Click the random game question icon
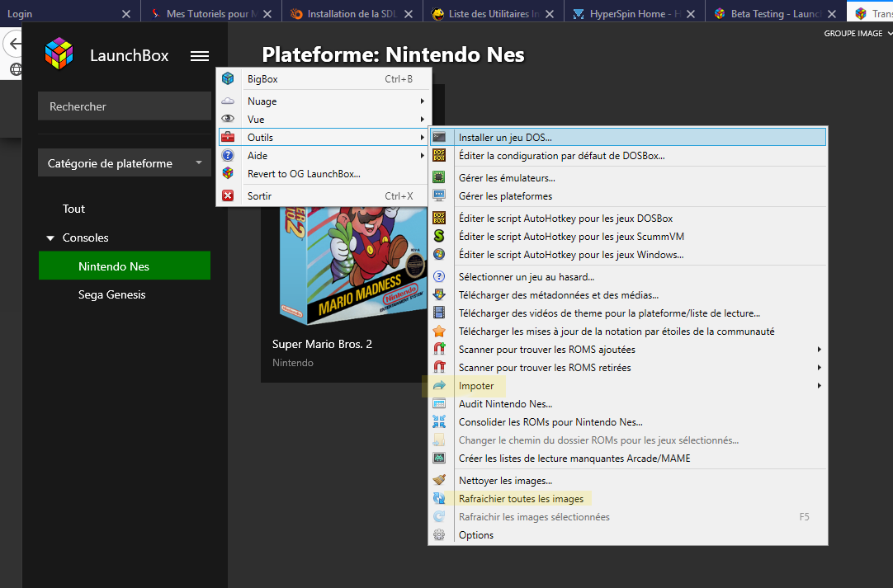This screenshot has width=893, height=588. tap(439, 276)
